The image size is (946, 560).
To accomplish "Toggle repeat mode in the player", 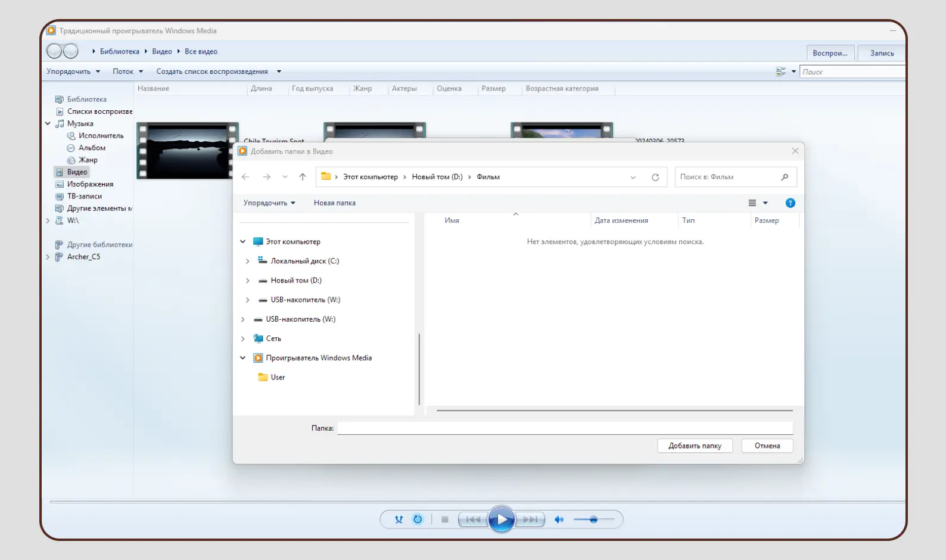I will point(418,519).
